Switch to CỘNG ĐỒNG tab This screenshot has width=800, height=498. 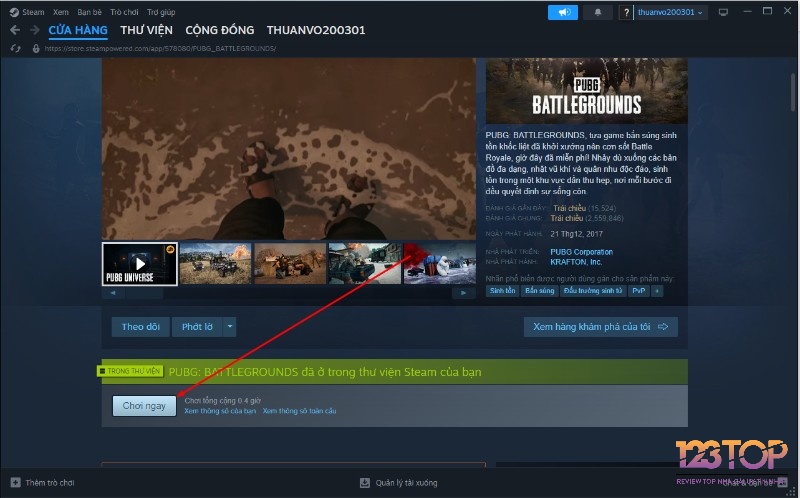(x=219, y=30)
